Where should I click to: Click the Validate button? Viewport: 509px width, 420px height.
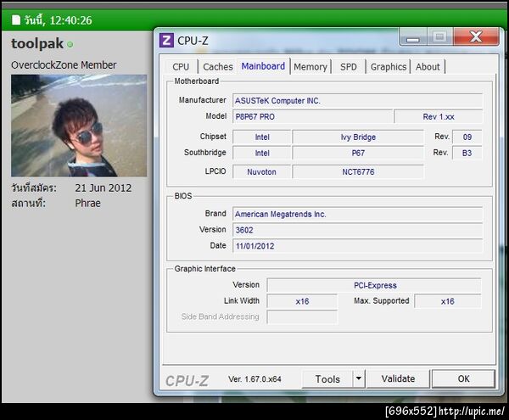[398, 378]
